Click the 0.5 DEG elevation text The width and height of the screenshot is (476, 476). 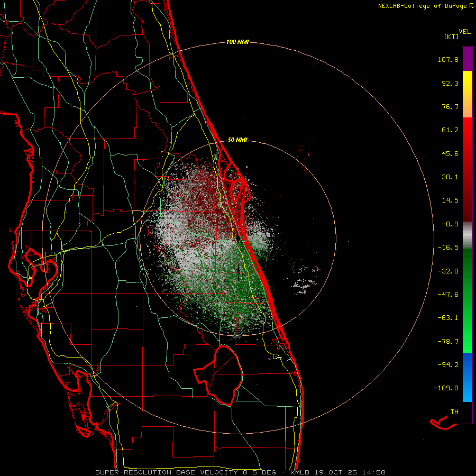[259, 472]
